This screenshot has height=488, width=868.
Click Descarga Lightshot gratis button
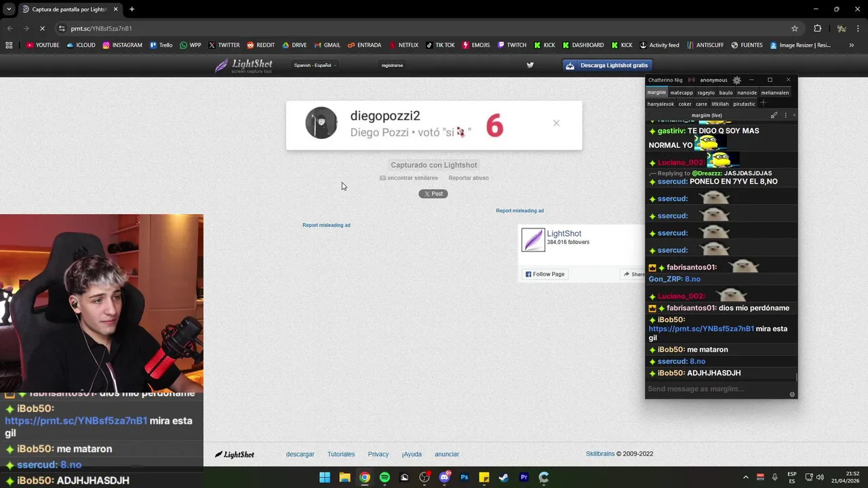pos(608,65)
